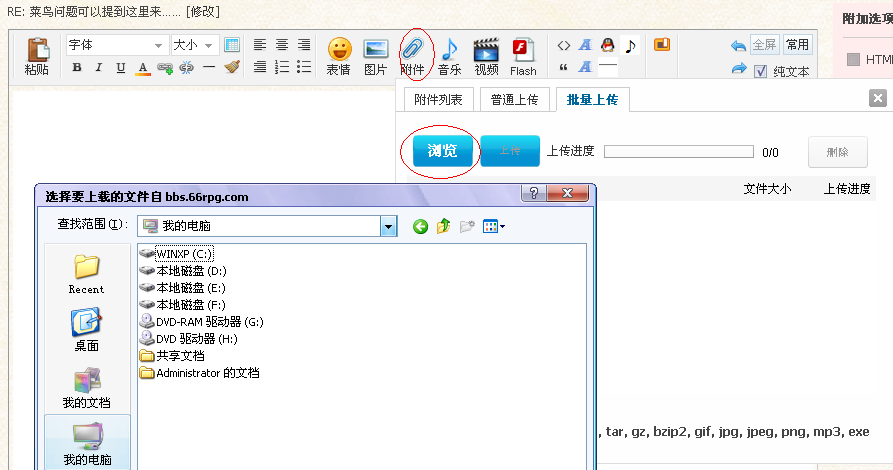Center-align text in editor toolbar
This screenshot has width=893, height=470.
coord(282,45)
